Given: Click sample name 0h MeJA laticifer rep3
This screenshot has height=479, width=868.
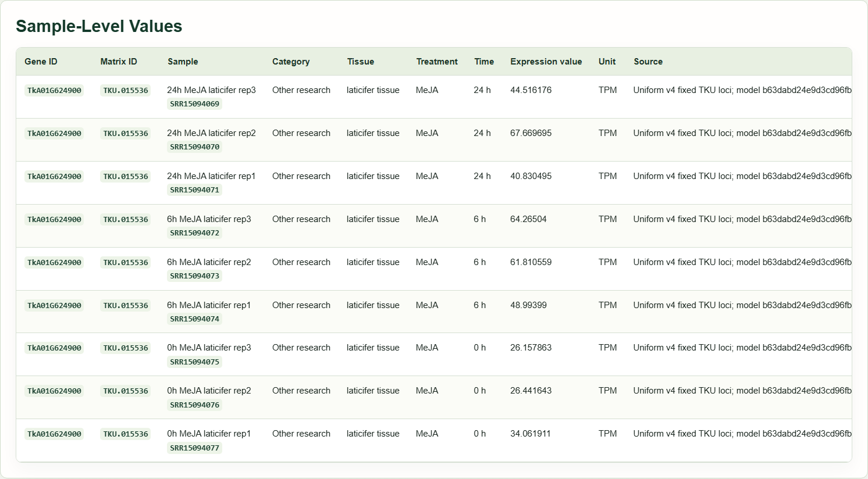Looking at the screenshot, I should [x=209, y=348].
